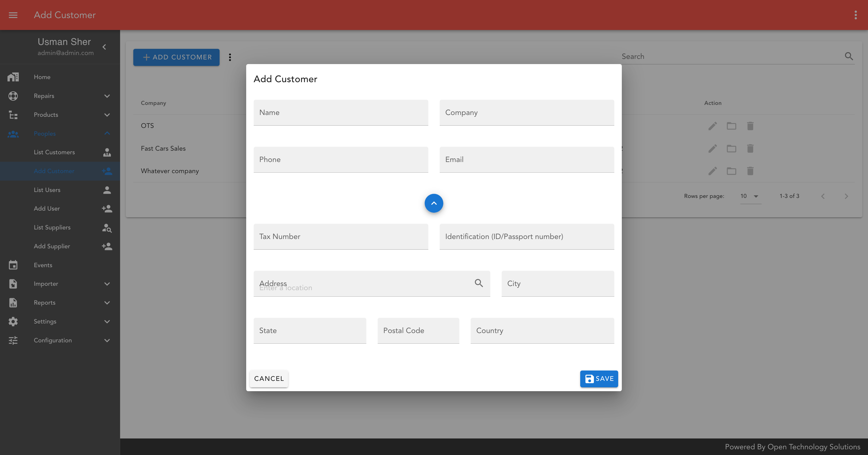Cancel the Add Customer dialog

coord(269,379)
